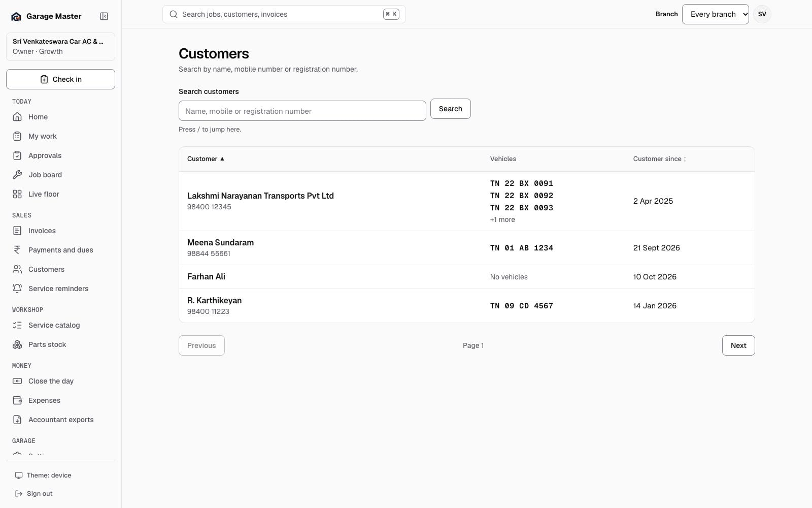Screen dimensions: 812x508
Task: Open the Invoices label
Action: click(x=42, y=231)
